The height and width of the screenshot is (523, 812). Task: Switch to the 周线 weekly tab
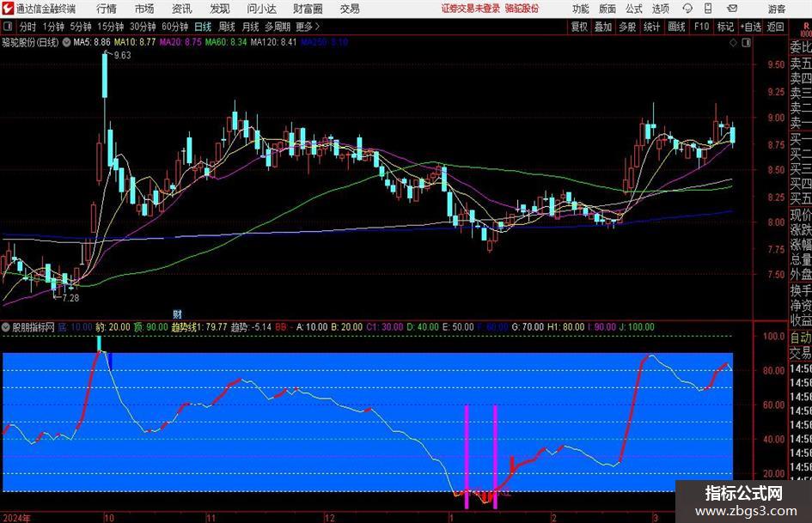pos(227,27)
